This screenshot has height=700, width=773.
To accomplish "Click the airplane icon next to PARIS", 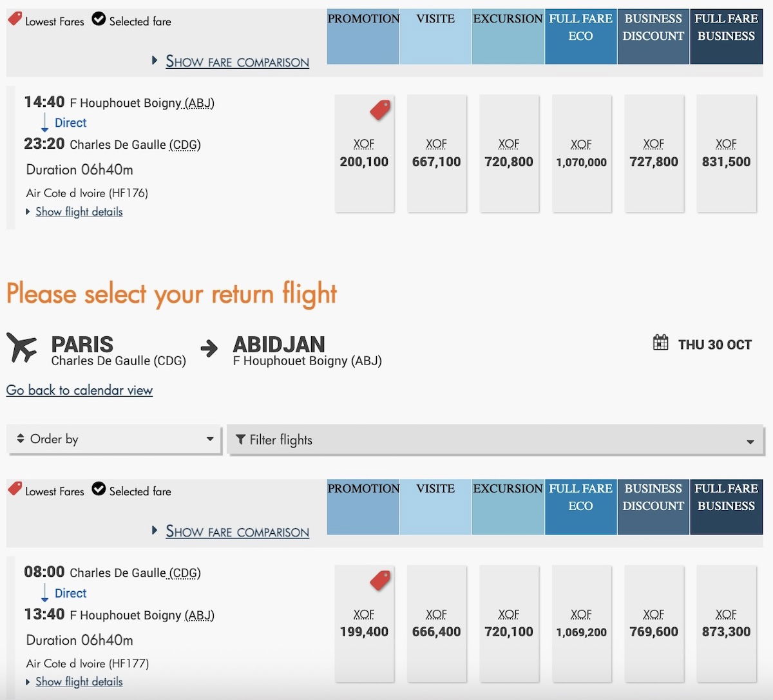I will pos(22,347).
